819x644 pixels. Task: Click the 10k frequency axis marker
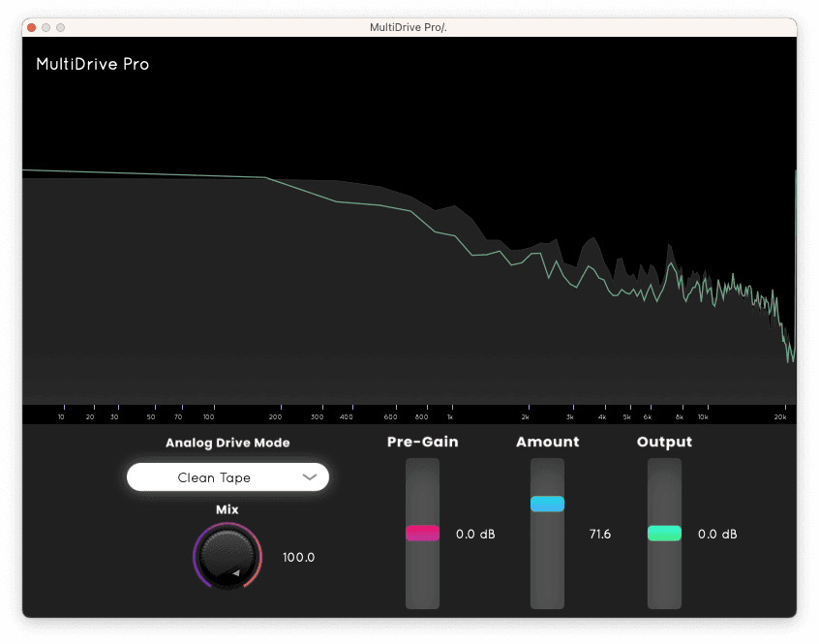tap(703, 416)
